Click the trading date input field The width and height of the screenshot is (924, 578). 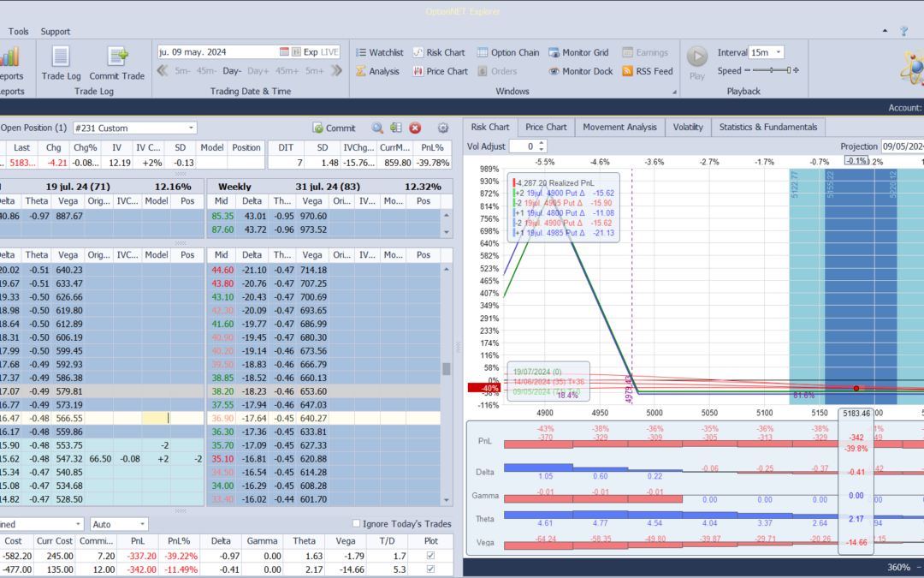(x=217, y=52)
